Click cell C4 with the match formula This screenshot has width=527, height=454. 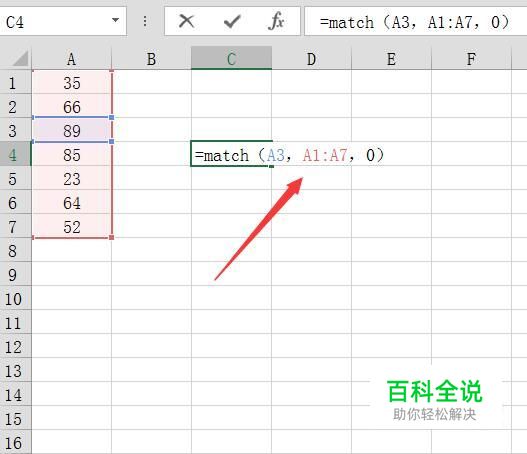231,154
